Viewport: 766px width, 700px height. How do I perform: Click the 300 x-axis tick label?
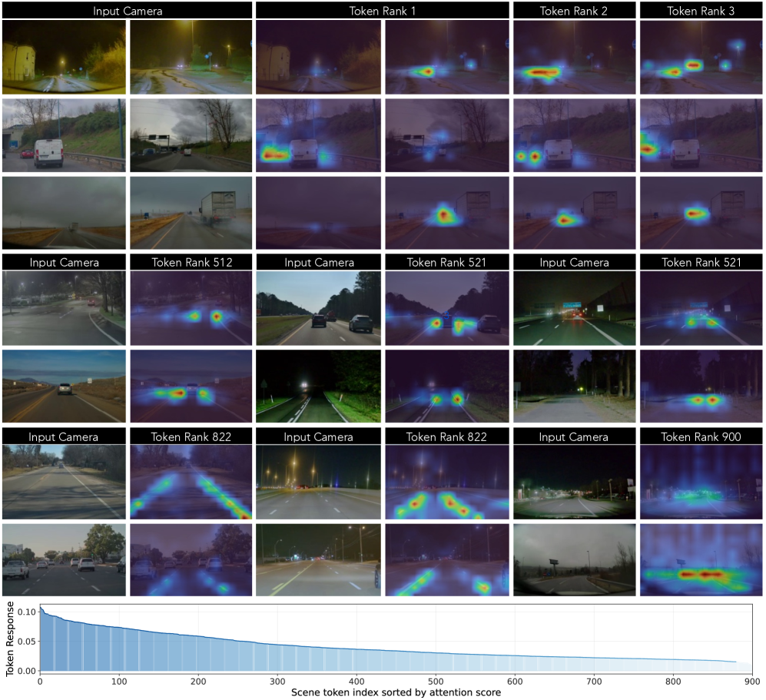(x=277, y=682)
